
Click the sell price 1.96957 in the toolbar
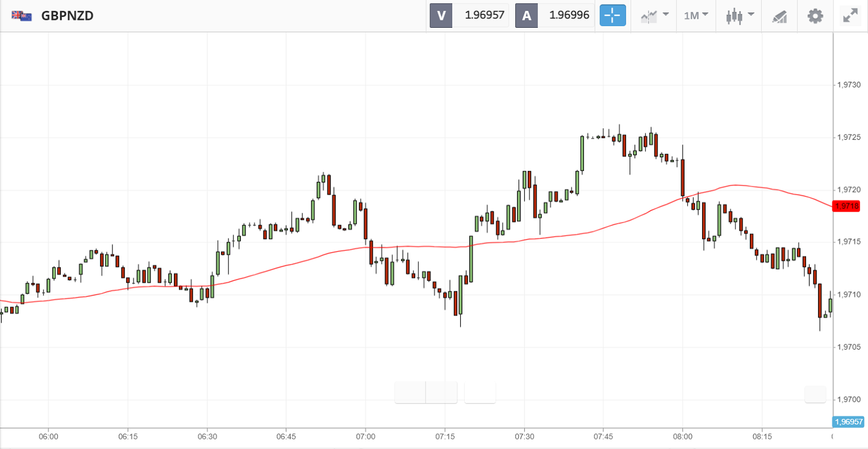[x=484, y=15]
